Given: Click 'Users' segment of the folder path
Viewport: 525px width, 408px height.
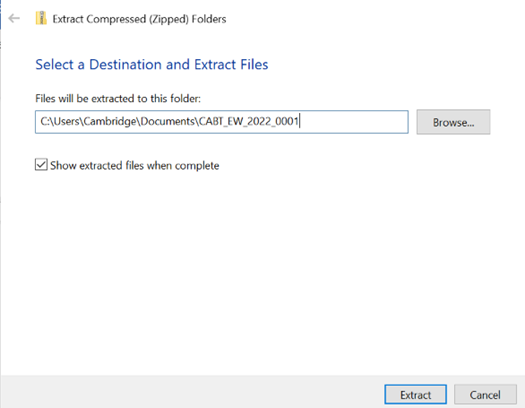Looking at the screenshot, I should point(67,121).
